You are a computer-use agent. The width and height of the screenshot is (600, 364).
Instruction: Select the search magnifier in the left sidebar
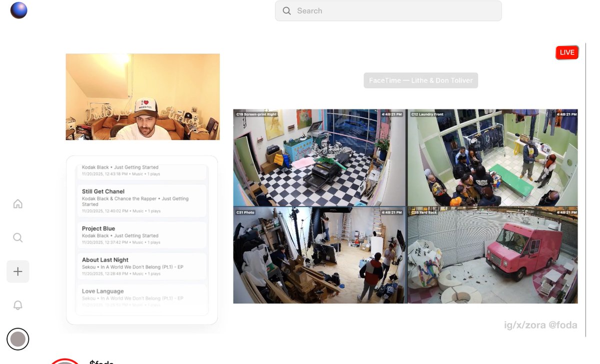(x=18, y=238)
